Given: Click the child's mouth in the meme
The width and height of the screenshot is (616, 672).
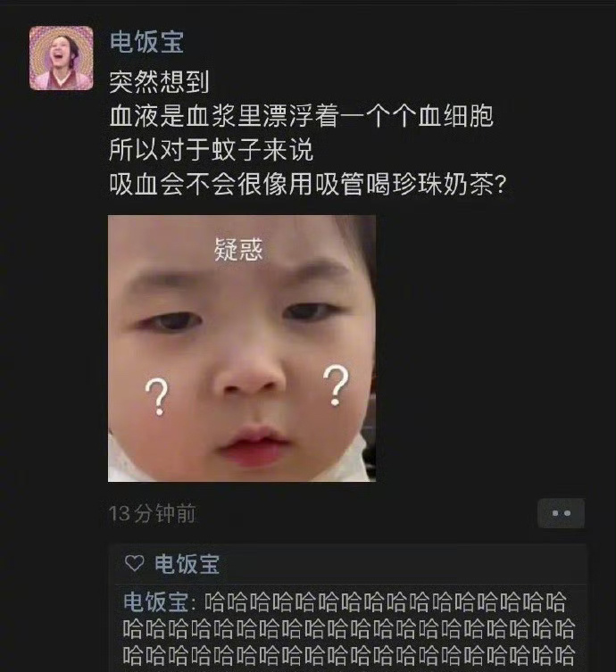Looking at the screenshot, I should (x=253, y=446).
